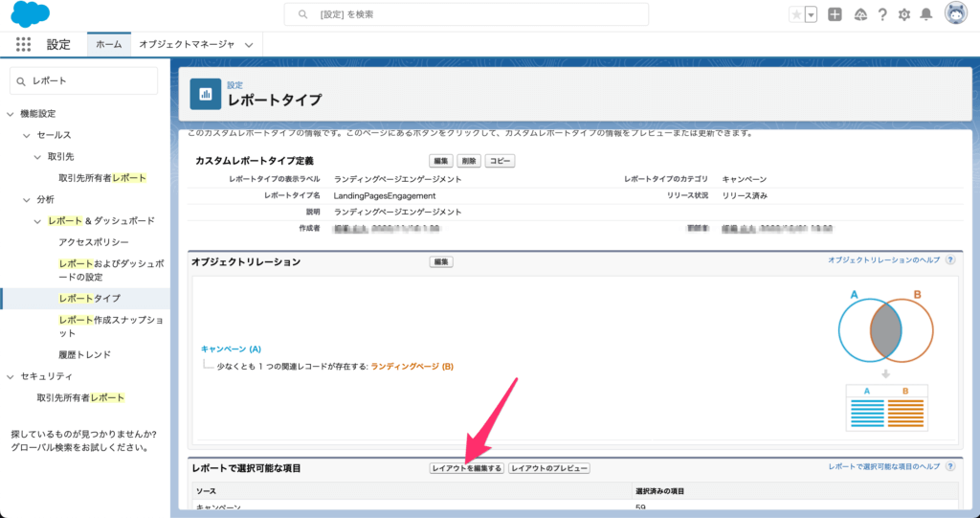Viewport: 980px width, 518px height.
Task: Open the help question mark icon
Action: [882, 14]
